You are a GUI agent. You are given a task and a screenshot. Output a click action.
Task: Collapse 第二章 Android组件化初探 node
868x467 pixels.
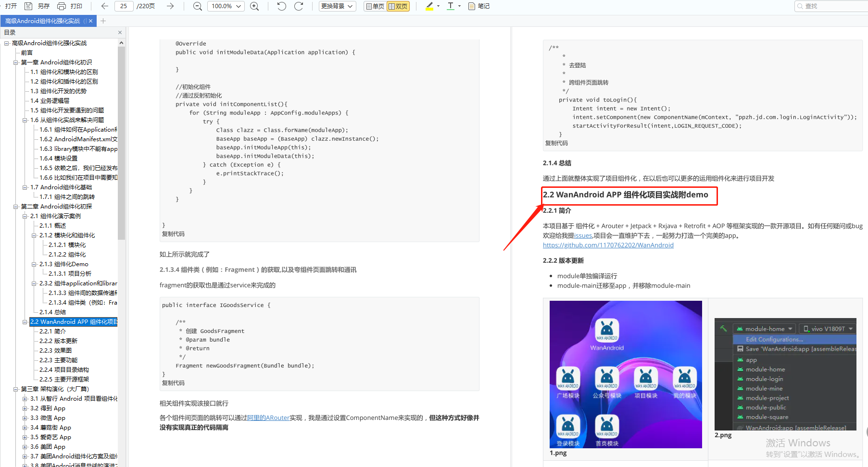[x=16, y=207]
